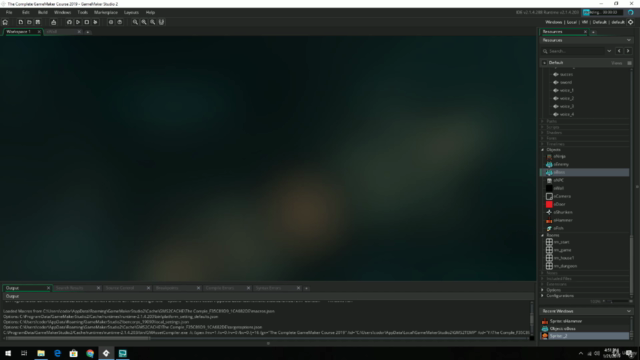Save the project using the toolbar icon
This screenshot has height=360, width=640.
click(x=38, y=22)
